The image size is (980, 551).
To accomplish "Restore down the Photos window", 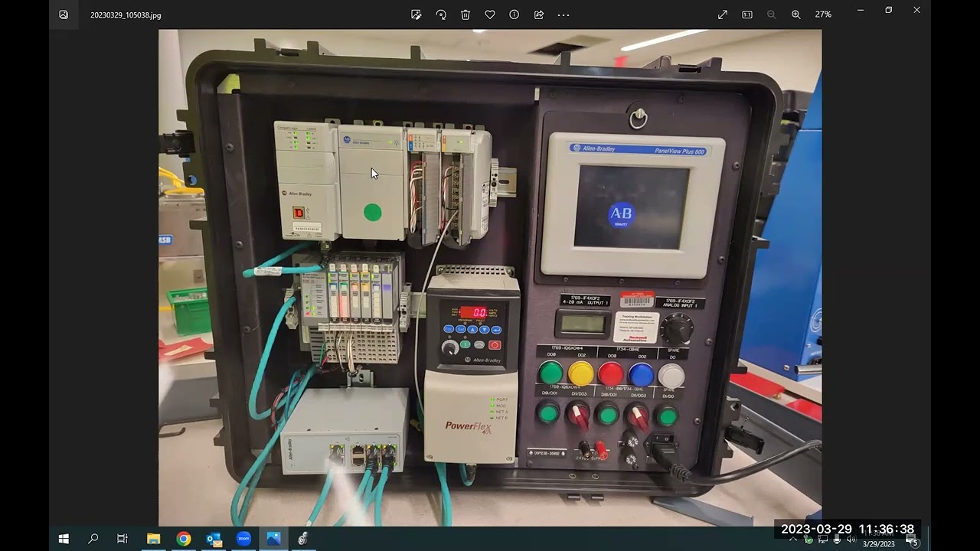I will click(x=888, y=10).
